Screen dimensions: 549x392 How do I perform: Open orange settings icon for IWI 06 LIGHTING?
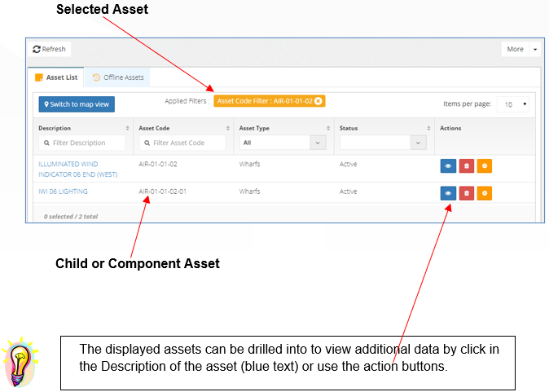485,193
